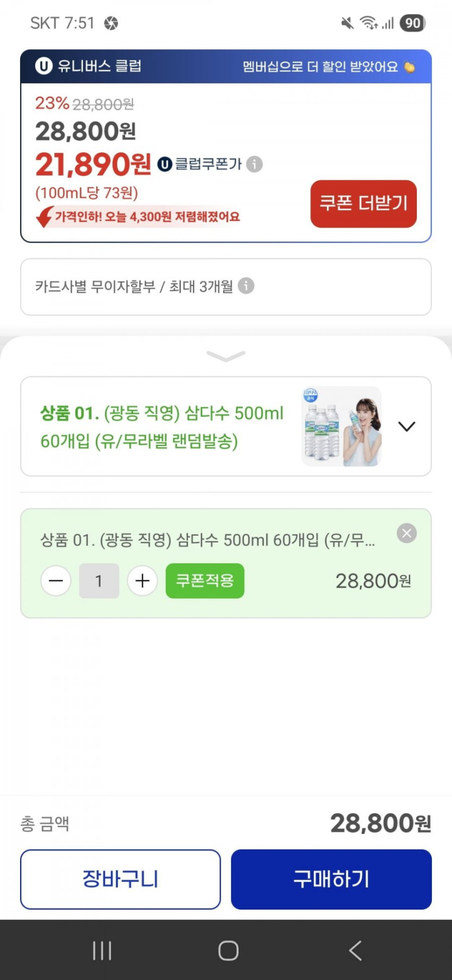Tap the Android home navigation icon
This screenshot has width=452, height=980.
tap(228, 950)
